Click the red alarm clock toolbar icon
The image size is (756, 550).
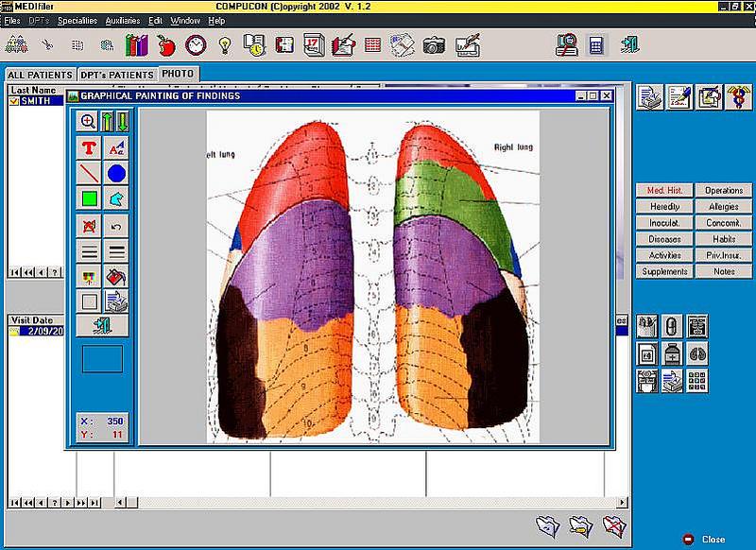[x=196, y=45]
